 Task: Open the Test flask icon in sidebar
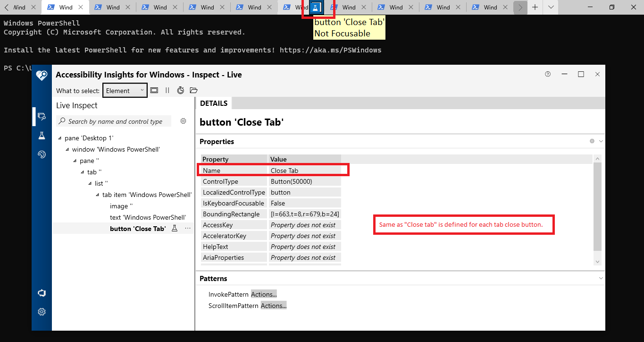(x=42, y=136)
